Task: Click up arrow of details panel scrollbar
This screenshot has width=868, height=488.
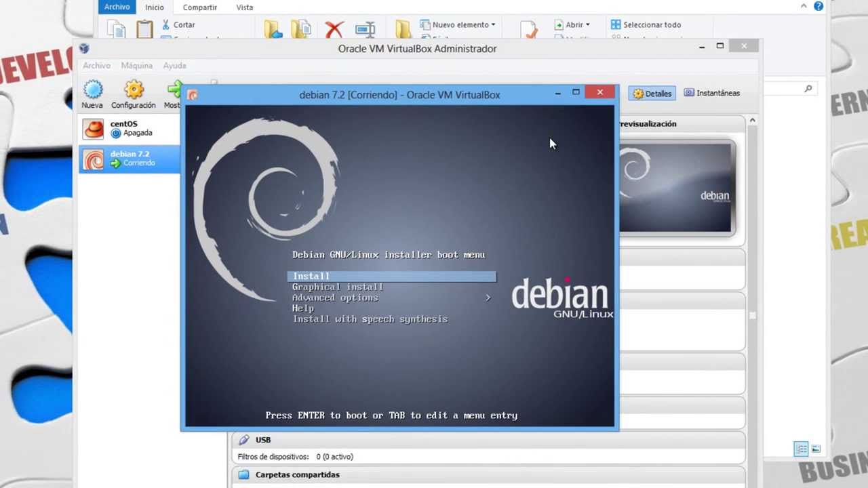Action: tap(752, 121)
